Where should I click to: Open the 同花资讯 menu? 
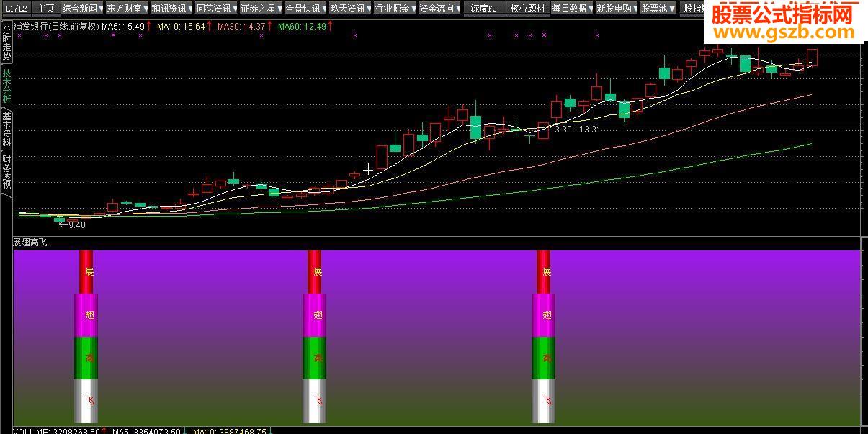tap(215, 8)
